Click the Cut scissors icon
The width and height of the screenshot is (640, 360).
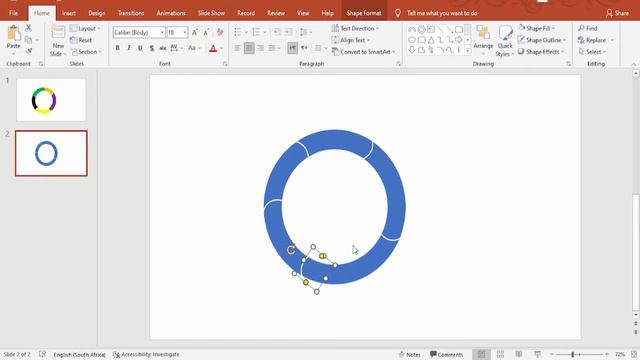[x=28, y=28]
